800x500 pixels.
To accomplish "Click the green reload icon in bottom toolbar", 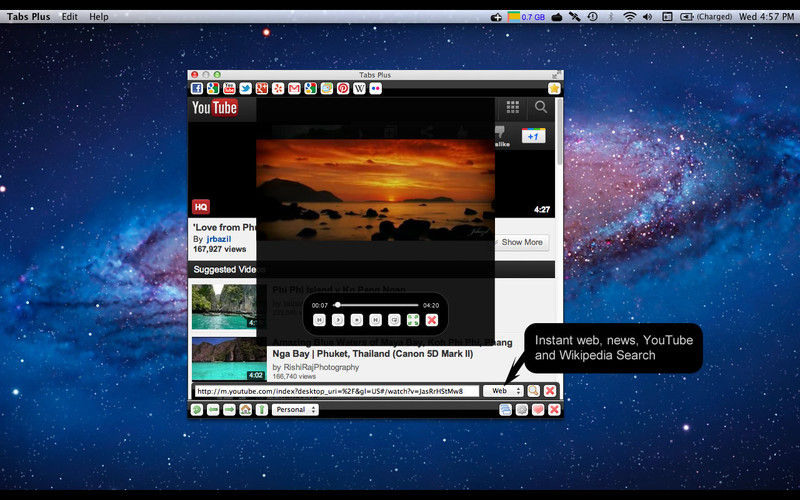I will tap(197, 410).
